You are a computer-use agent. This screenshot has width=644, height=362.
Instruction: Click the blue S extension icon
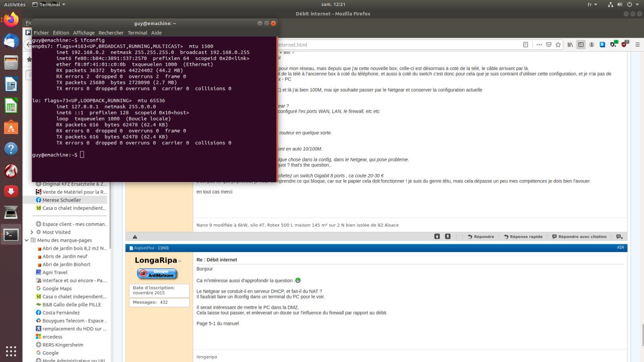coord(602,45)
